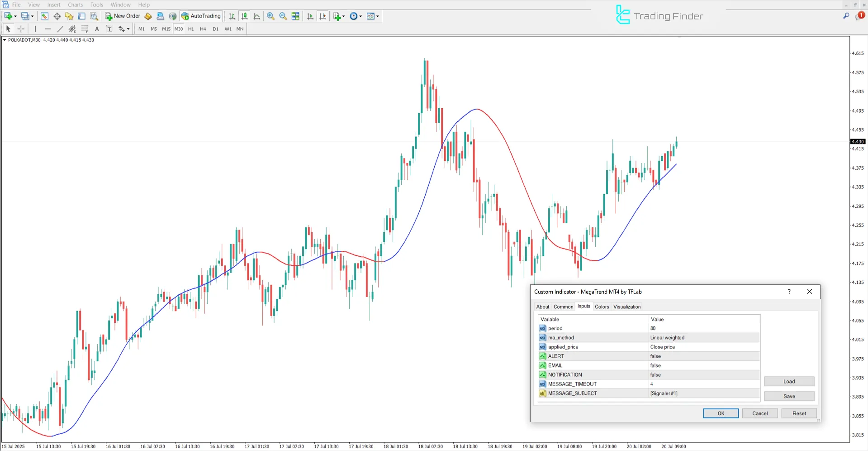Zoom in on the chart
The image size is (868, 451).
coord(270,16)
